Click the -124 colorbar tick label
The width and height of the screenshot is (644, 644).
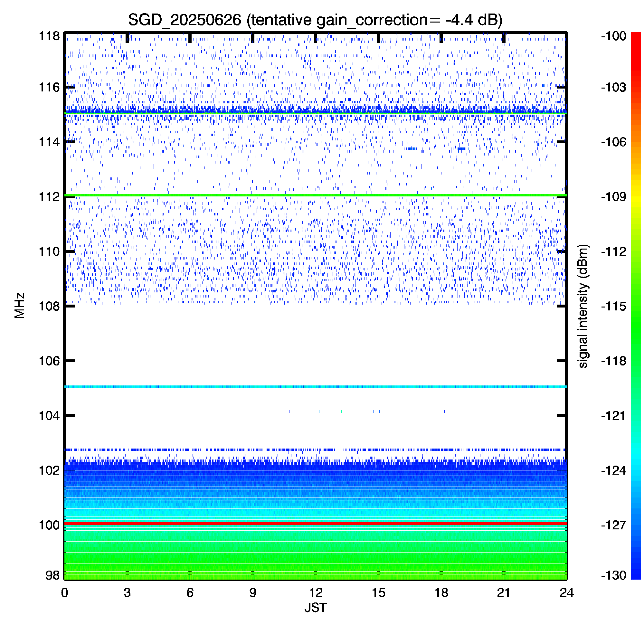coord(614,470)
